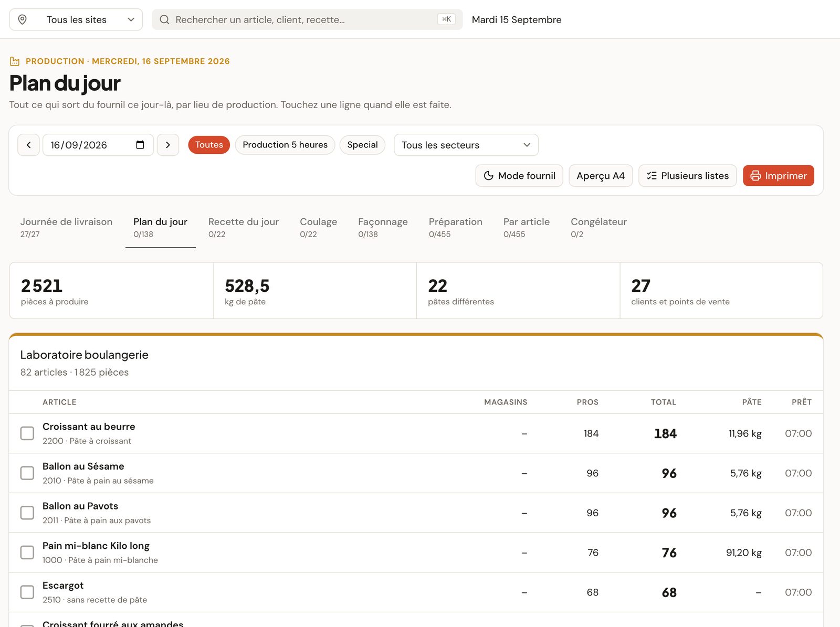Viewport: 840px width, 627px height.
Task: Check the Croissant au beurre row
Action: pyautogui.click(x=27, y=433)
